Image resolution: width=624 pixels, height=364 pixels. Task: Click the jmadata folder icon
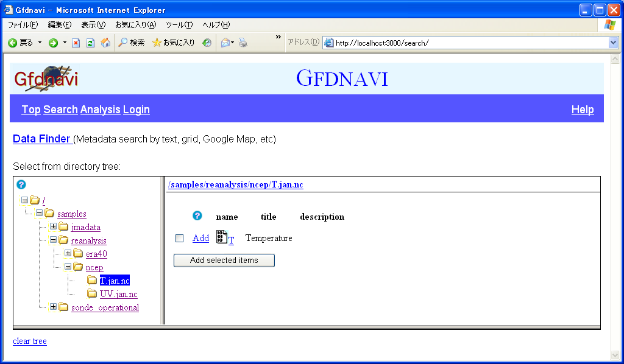63,226
